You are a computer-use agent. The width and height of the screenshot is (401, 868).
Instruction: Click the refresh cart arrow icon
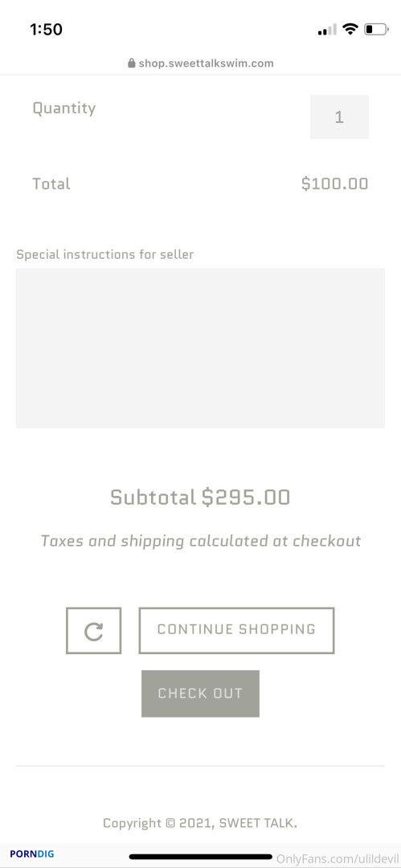click(x=93, y=631)
